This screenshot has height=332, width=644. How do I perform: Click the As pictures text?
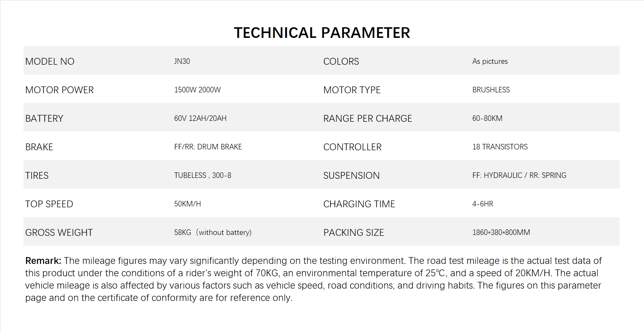click(490, 61)
